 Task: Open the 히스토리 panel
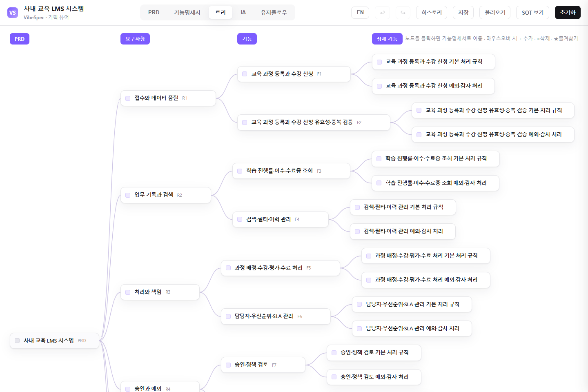[x=432, y=13]
